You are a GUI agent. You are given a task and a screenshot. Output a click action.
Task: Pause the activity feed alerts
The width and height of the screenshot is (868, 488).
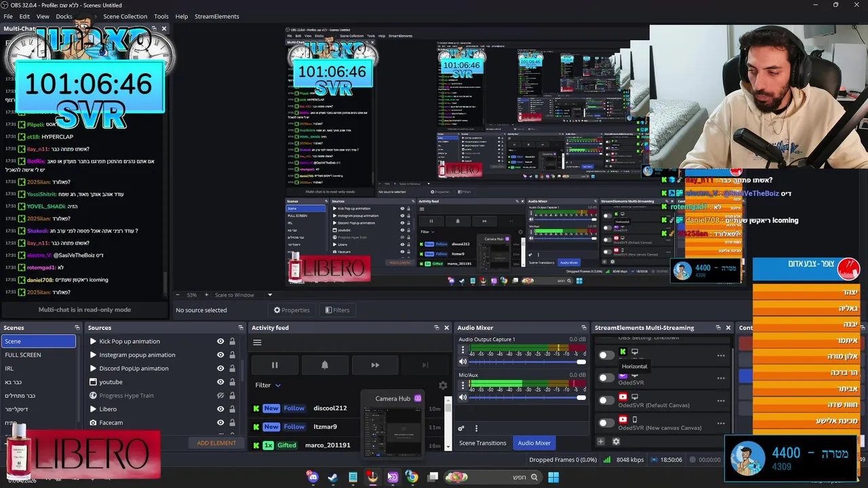tap(275, 365)
